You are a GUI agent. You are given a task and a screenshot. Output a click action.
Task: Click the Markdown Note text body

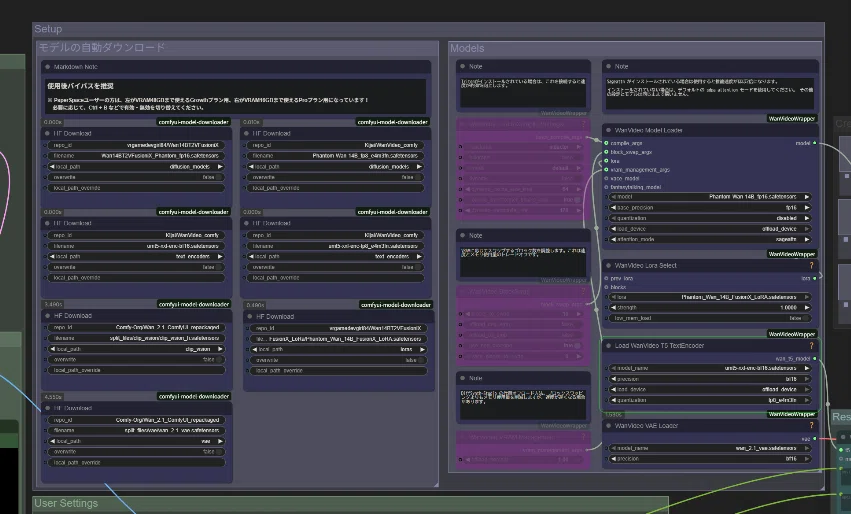pos(236,96)
